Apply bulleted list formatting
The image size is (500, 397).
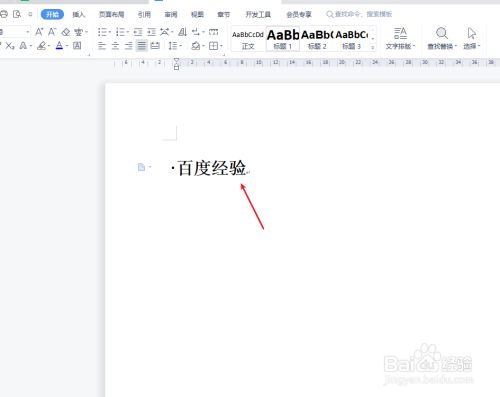pyautogui.click(x=102, y=32)
